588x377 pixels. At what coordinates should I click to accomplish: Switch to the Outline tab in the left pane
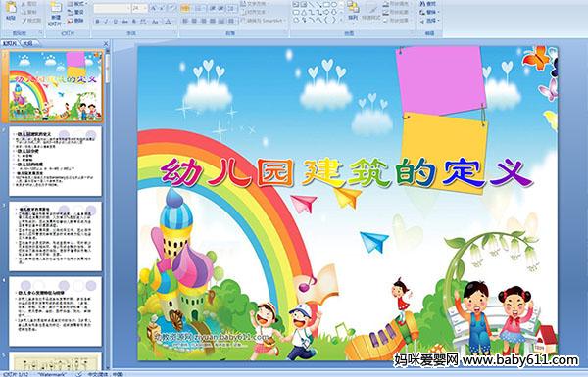click(27, 43)
